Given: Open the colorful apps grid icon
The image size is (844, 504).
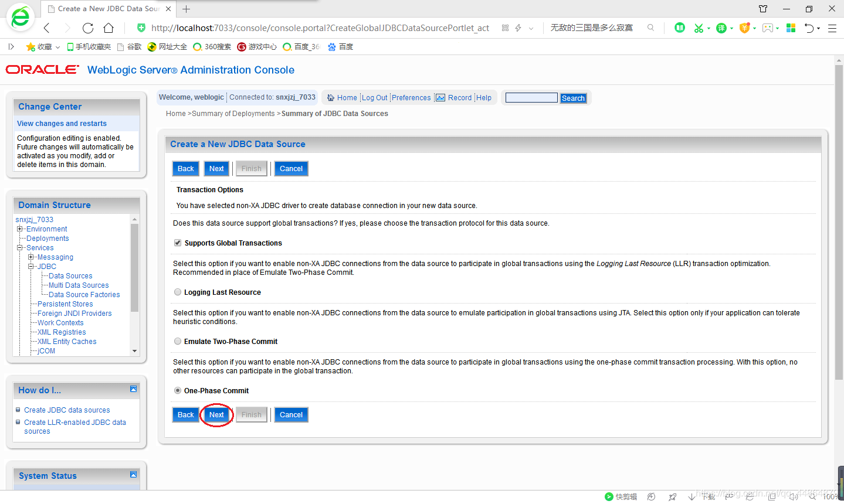Looking at the screenshot, I should (x=791, y=28).
